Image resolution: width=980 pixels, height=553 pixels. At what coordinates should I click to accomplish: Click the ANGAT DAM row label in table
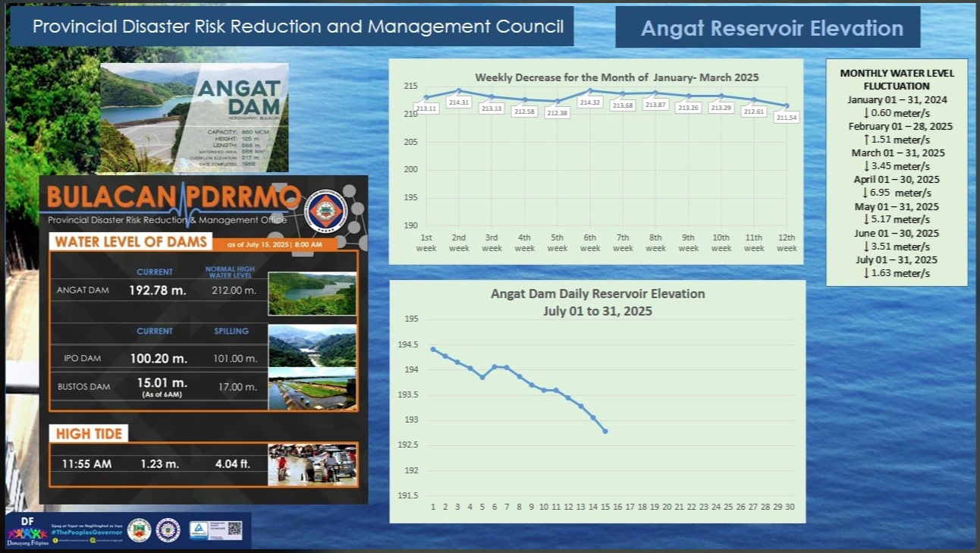pos(82,291)
